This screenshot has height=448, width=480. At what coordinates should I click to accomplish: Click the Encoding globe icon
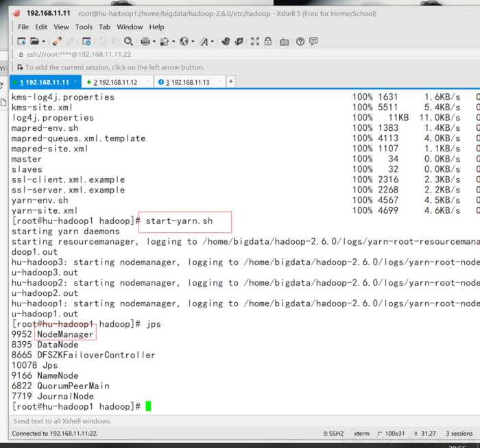click(x=184, y=41)
